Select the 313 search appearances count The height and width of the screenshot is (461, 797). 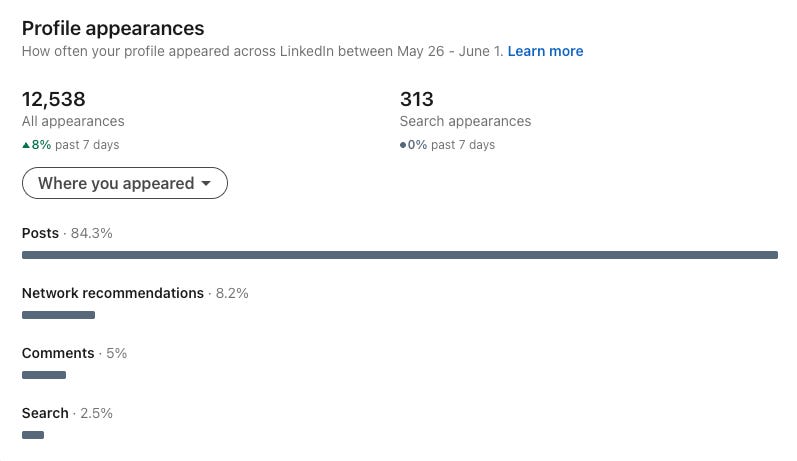pos(416,99)
